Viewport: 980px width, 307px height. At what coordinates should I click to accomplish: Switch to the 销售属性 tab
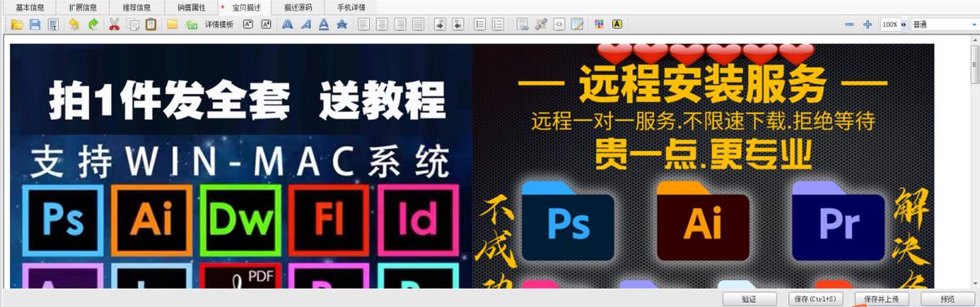pyautogui.click(x=191, y=7)
